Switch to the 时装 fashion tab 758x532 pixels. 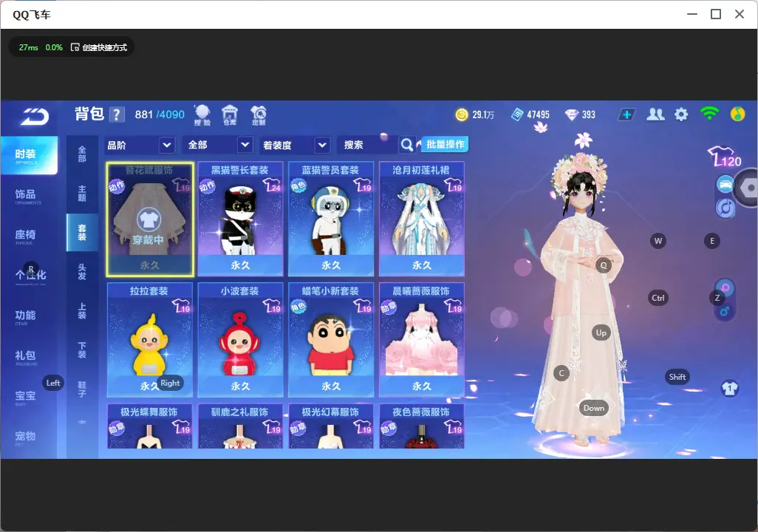(29, 155)
